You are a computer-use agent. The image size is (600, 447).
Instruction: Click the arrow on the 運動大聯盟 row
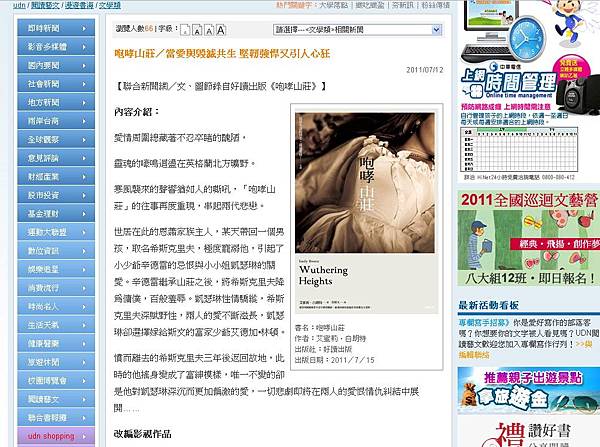pyautogui.click(x=84, y=232)
